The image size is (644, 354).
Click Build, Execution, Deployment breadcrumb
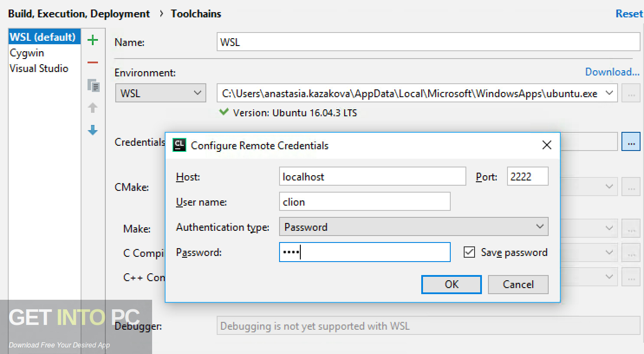pos(79,13)
